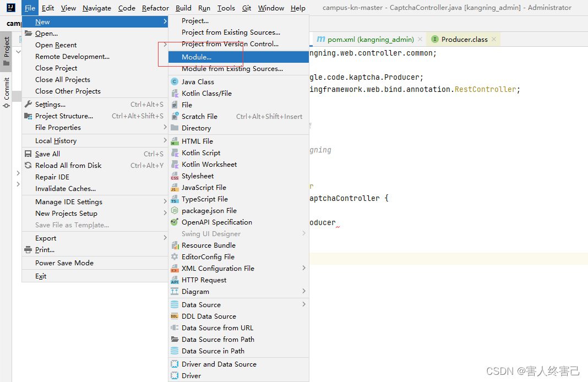Select Remote Development... menu entry
The width and height of the screenshot is (588, 382).
coord(95,57)
